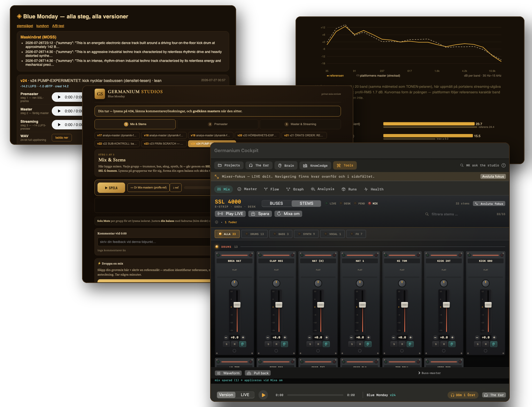Open the Graph tab
Viewport: 532px width, 407px height.
pos(295,189)
